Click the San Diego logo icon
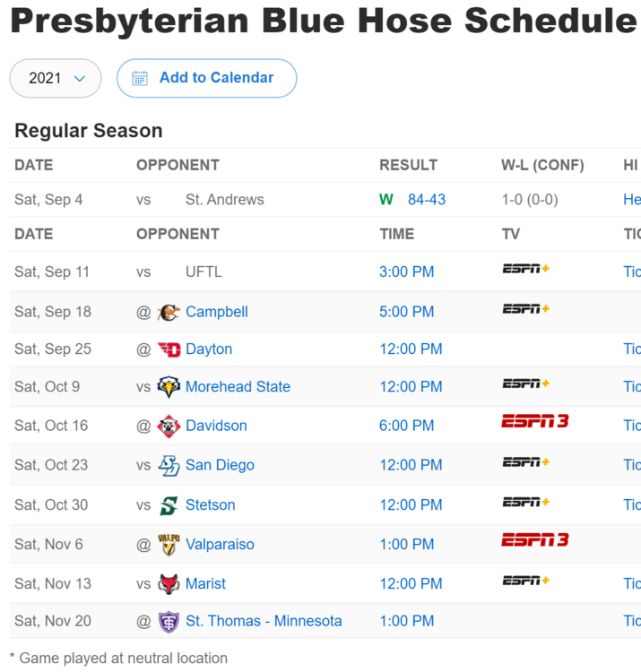Image resolution: width=641 pixels, height=672 pixels. (169, 465)
